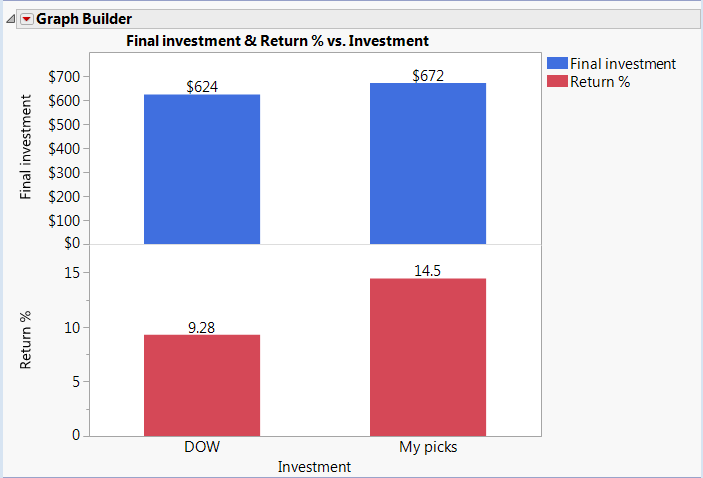This screenshot has height=478, width=703.
Task: Select the blue DOW bar labeled $624
Action: pos(202,169)
